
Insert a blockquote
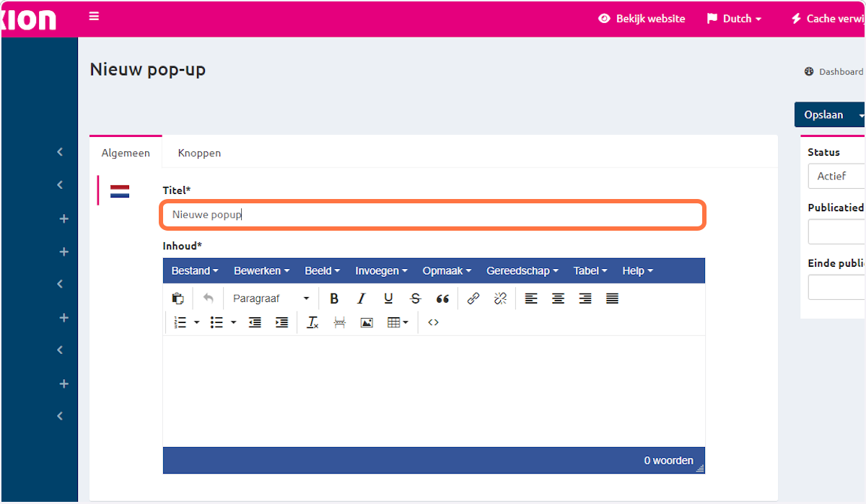pos(442,299)
